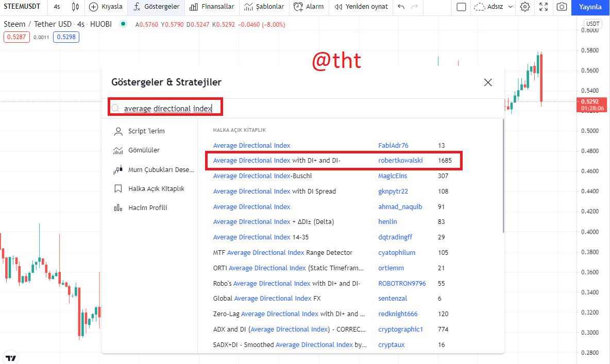Open author ROBOTRON9796 profile
610x364 pixels.
402,284
